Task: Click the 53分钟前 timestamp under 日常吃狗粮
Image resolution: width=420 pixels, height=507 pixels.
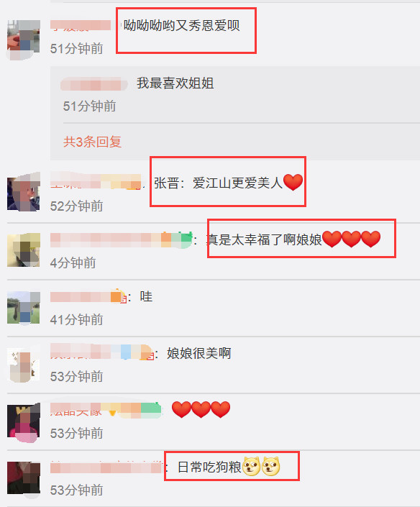Action: pyautogui.click(x=76, y=490)
